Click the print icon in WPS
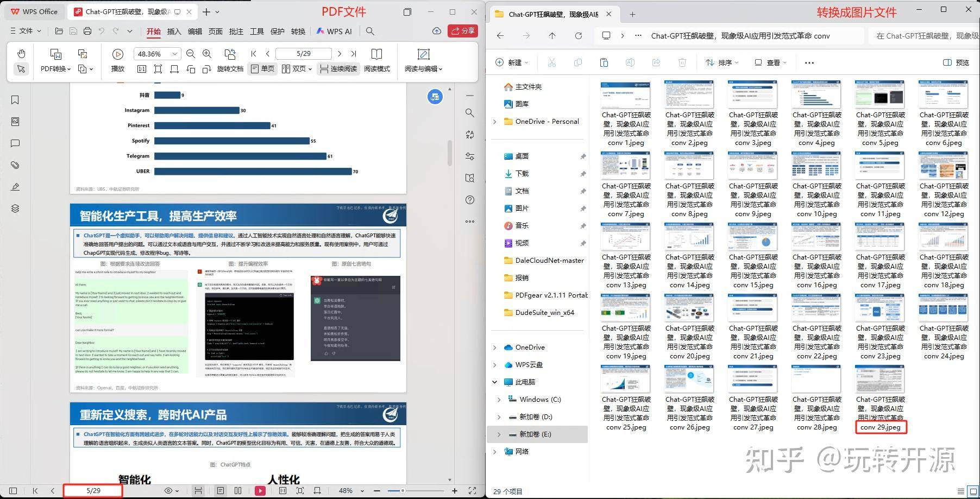980x499 pixels. click(x=87, y=31)
